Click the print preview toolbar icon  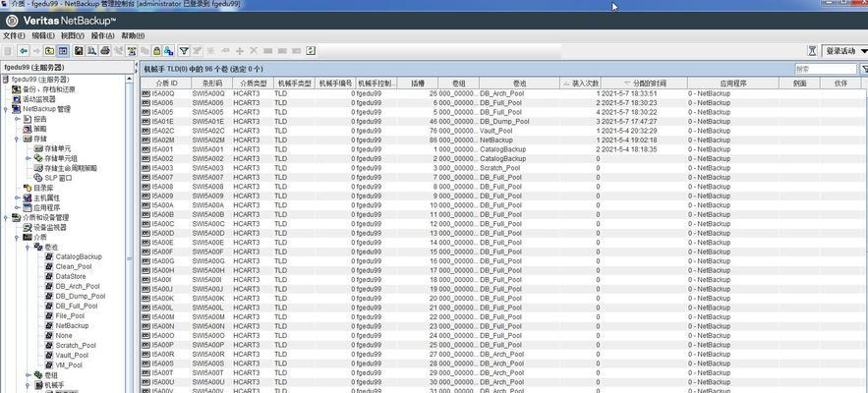tap(91, 51)
